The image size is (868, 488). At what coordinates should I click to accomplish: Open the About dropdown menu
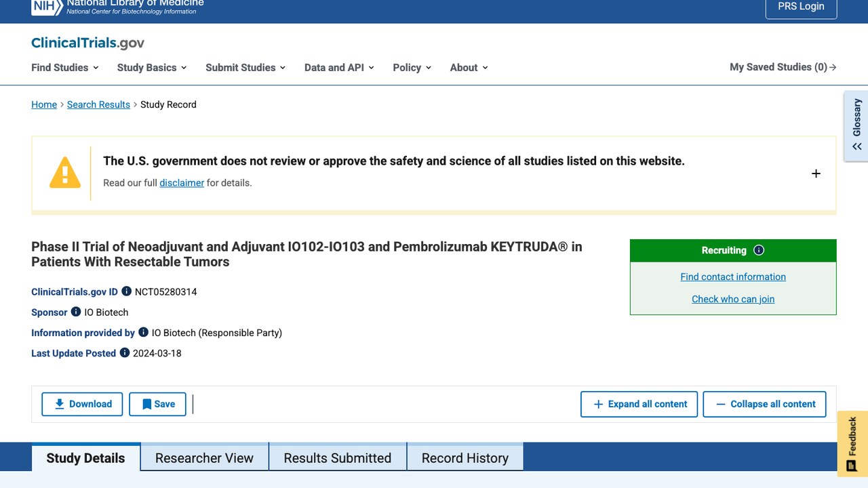[x=469, y=67]
